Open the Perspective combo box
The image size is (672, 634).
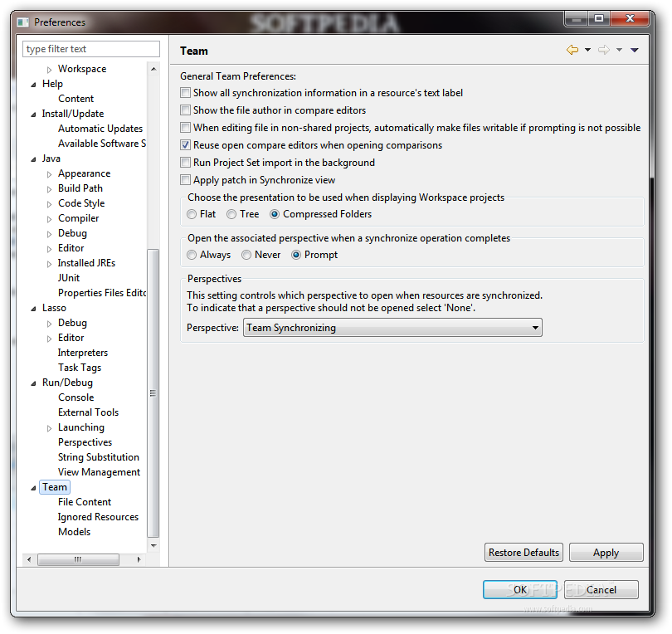point(392,328)
